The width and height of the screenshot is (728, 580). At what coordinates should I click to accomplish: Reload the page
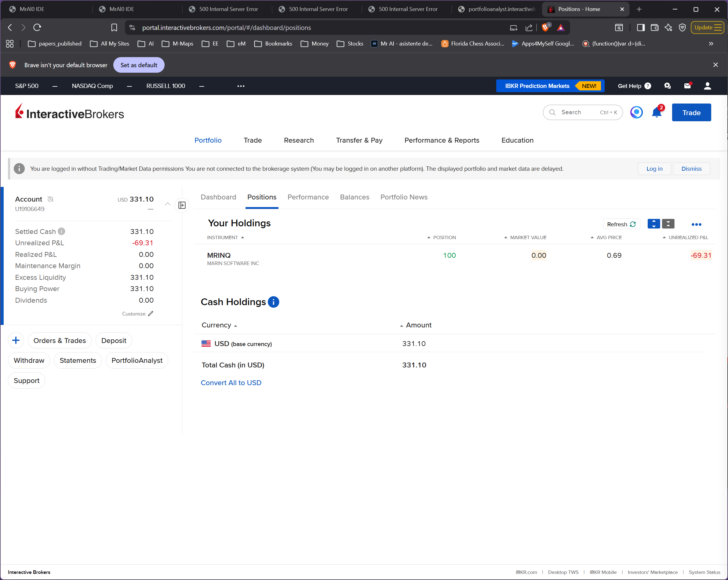[37, 27]
